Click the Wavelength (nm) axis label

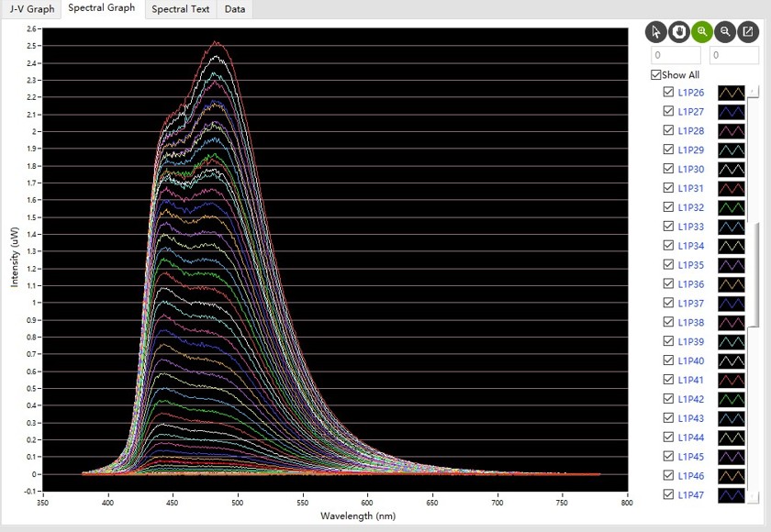[358, 515]
